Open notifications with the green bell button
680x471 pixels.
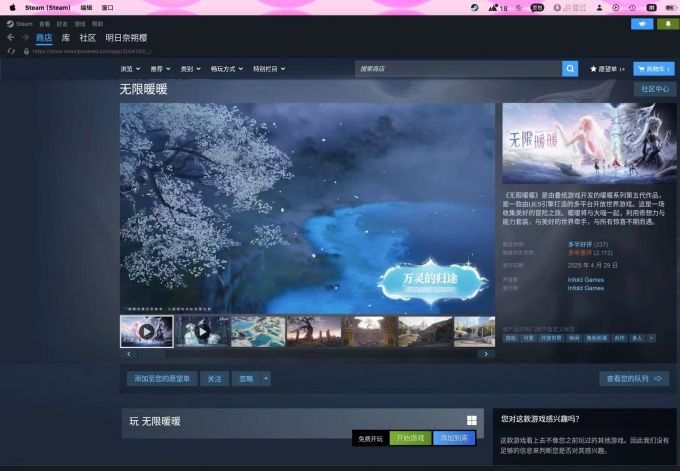click(x=668, y=24)
